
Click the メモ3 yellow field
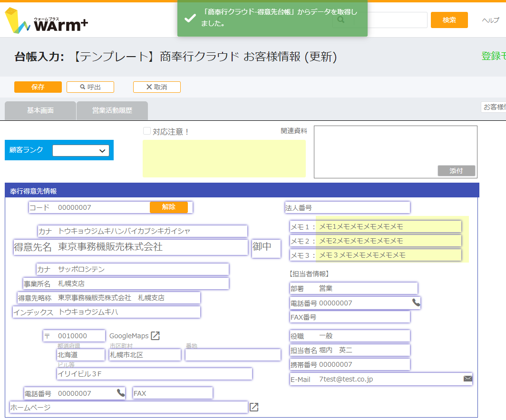[x=376, y=255]
